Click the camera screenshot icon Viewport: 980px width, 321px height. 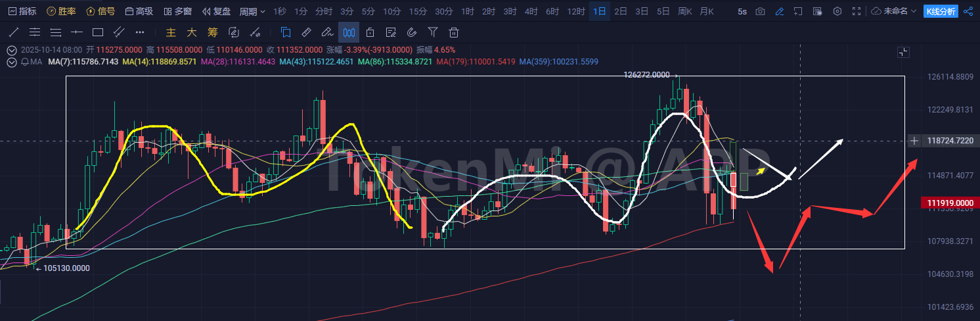click(760, 11)
